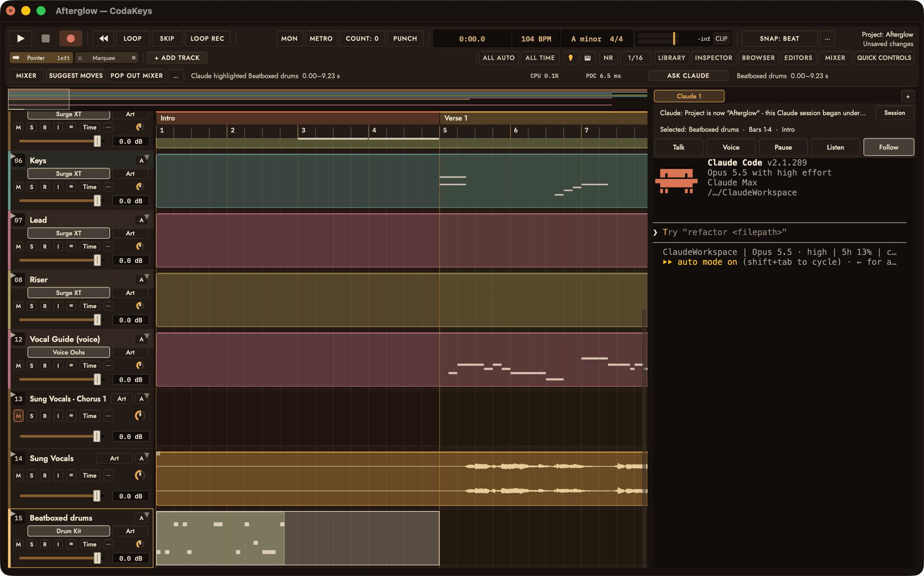Click the Claude Code pixel mascot icon
This screenshot has width=924, height=576.
point(676,180)
